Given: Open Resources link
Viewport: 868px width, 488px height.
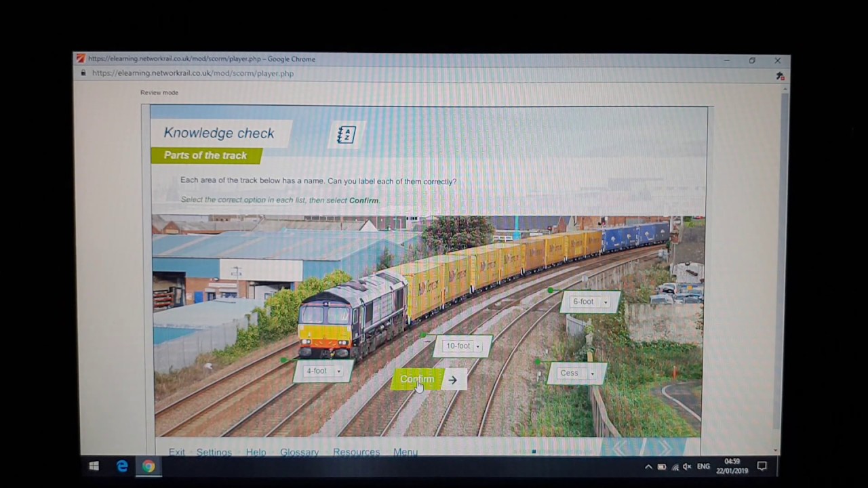Looking at the screenshot, I should click(356, 452).
